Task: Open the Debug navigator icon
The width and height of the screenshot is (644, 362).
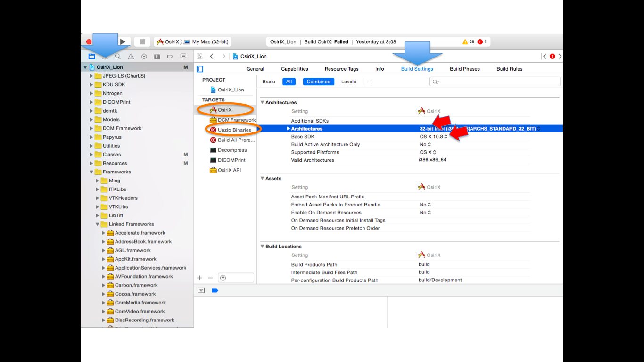Action: point(157,56)
